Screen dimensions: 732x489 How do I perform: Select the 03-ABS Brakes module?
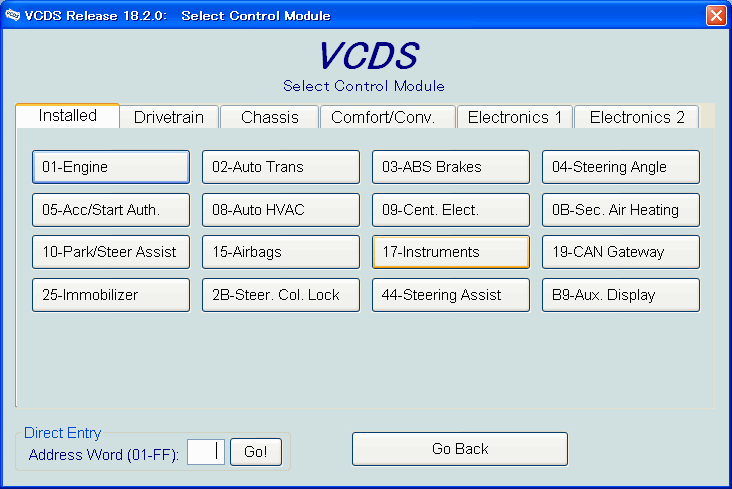coord(451,167)
